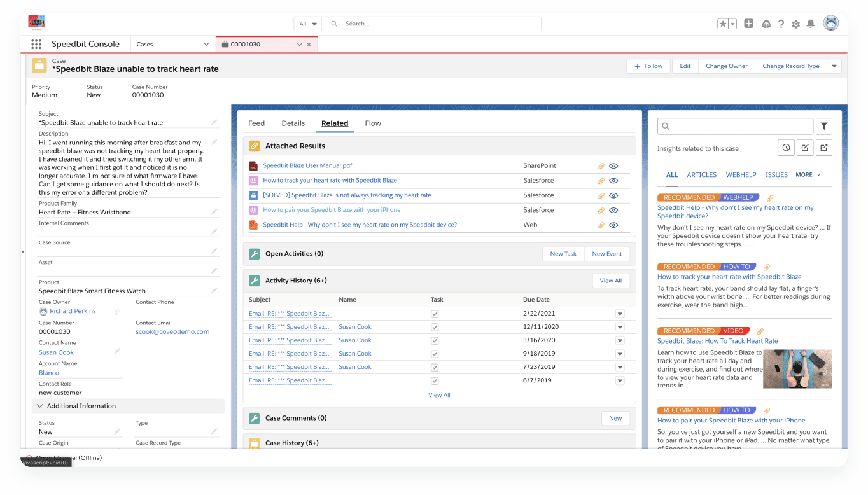Click the filter funnel icon in Insights panel
Screen dimensions: 868x495
[x=824, y=126]
